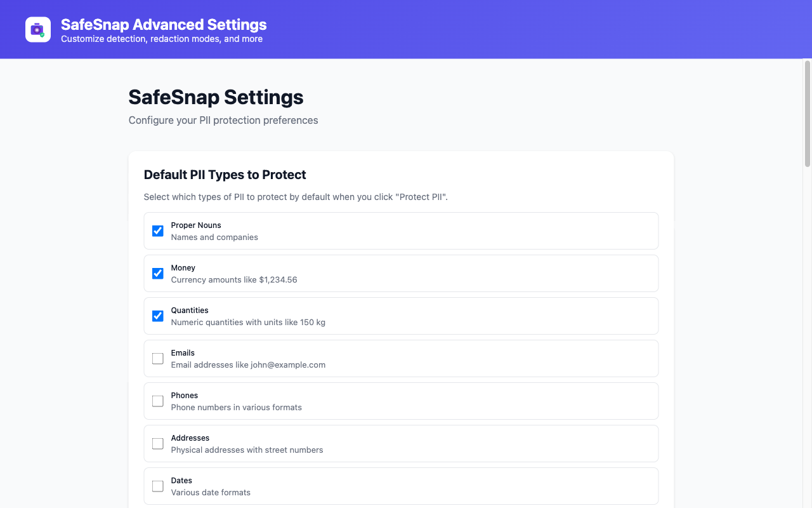Click 'Physical addresses with street numbers' text

pyautogui.click(x=247, y=450)
